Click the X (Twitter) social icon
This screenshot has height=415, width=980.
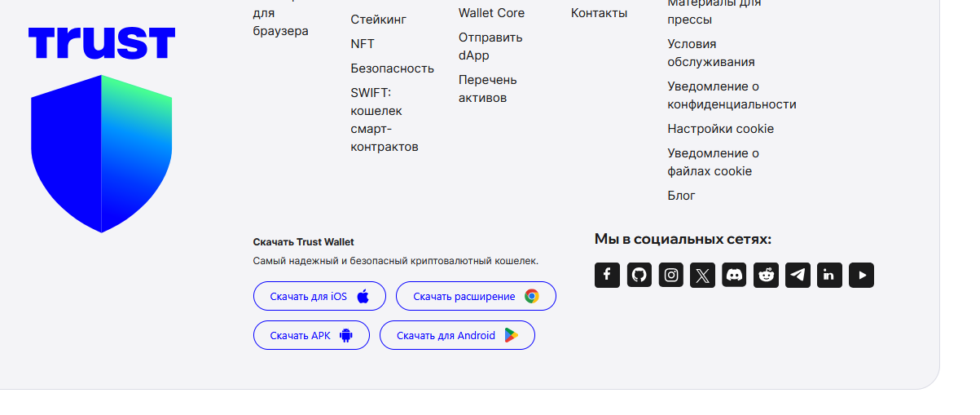[703, 276]
